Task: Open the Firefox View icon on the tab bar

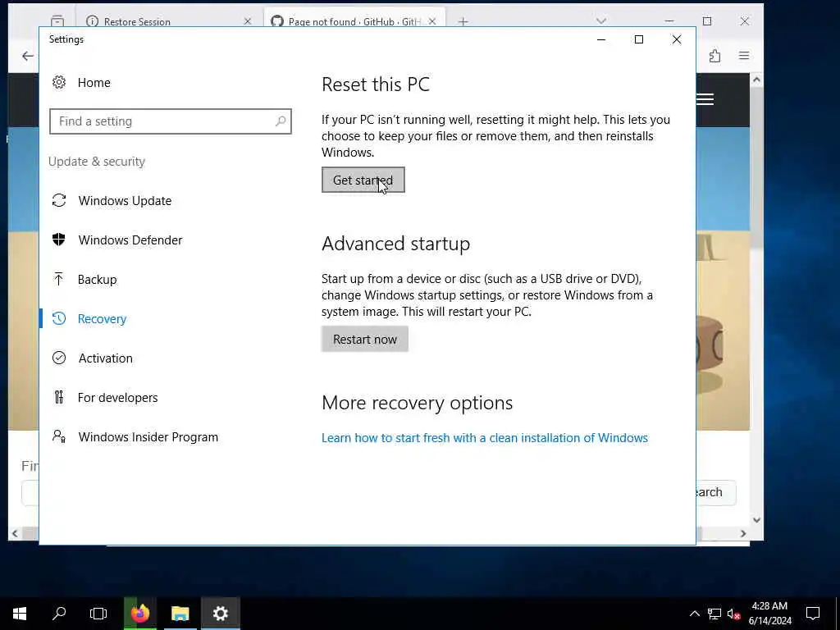Action: click(x=57, y=21)
